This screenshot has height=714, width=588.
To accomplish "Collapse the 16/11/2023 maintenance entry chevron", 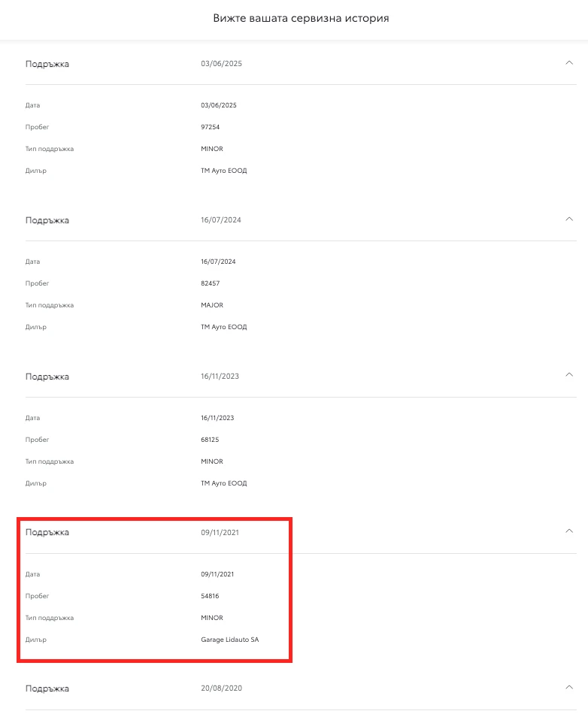I will [x=568, y=375].
